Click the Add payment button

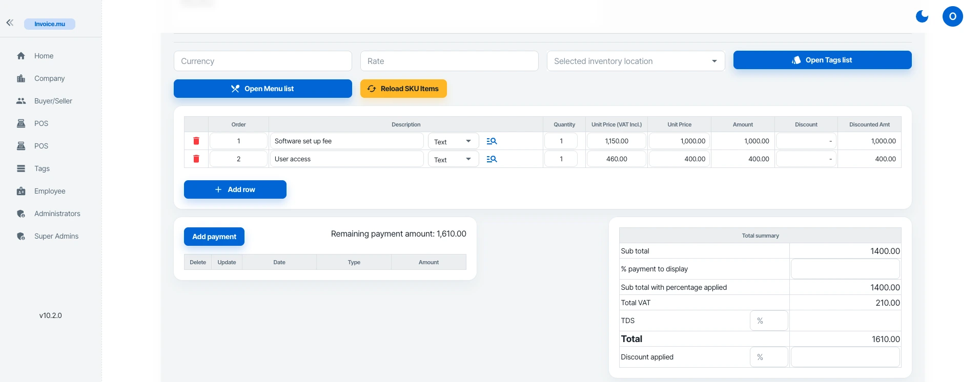[214, 237]
